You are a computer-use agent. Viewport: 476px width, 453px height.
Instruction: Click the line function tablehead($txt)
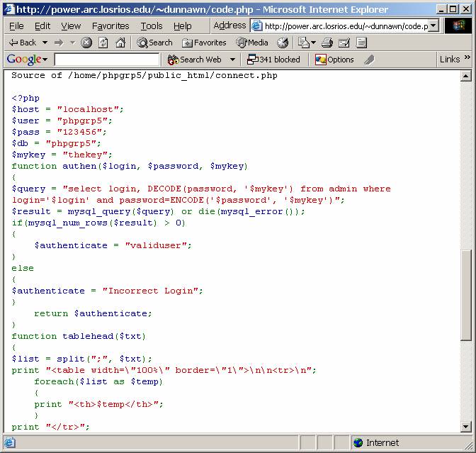[79, 336]
